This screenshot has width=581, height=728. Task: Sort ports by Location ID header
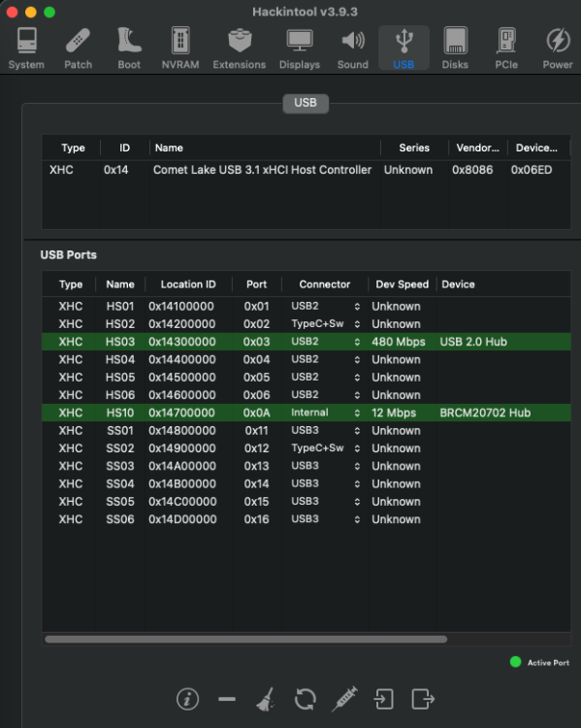[x=188, y=284]
